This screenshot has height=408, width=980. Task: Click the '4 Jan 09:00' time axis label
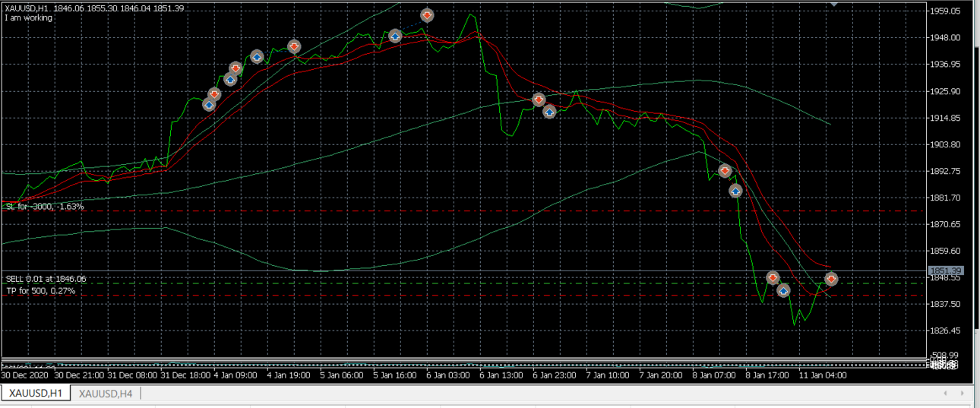pyautogui.click(x=236, y=375)
